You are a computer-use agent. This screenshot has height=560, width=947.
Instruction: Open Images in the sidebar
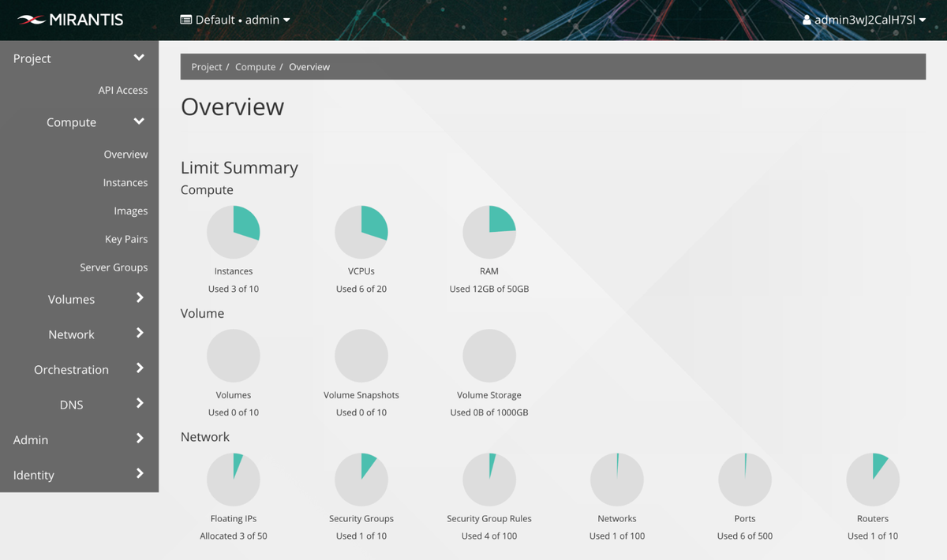(x=131, y=211)
